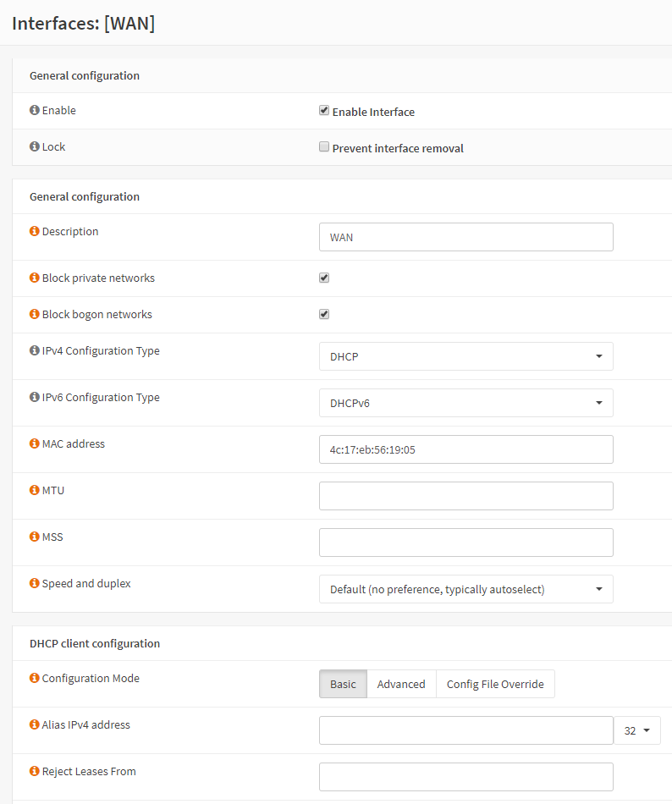Click the MAC address input field

click(x=465, y=449)
